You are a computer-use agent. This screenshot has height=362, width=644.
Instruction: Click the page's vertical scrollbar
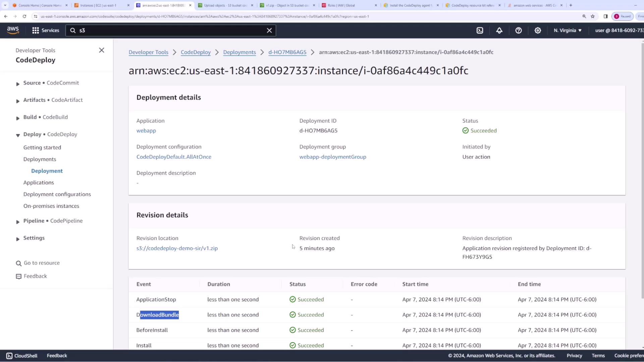coord(642,168)
